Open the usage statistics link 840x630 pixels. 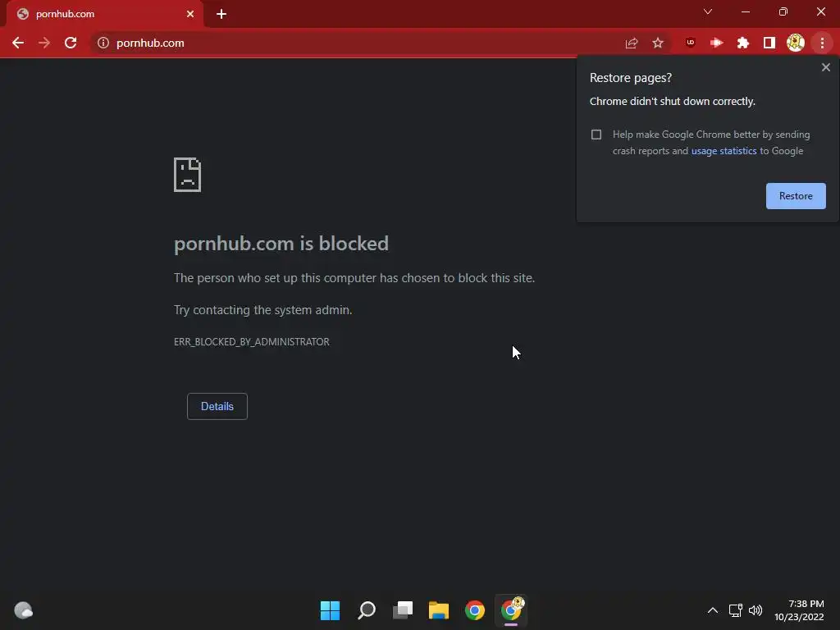pos(724,151)
